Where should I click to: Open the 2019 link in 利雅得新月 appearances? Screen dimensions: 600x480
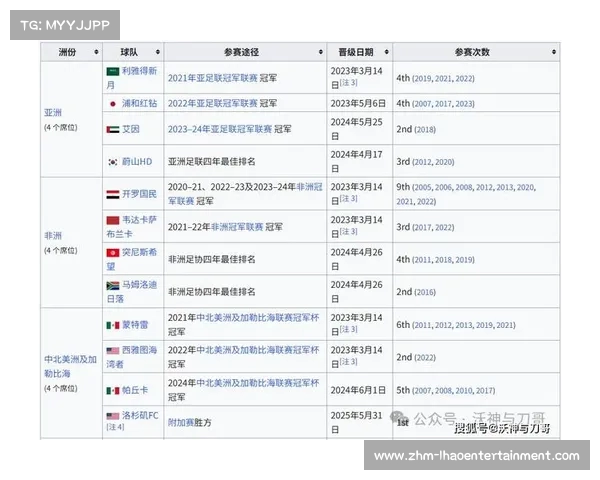click(x=422, y=79)
